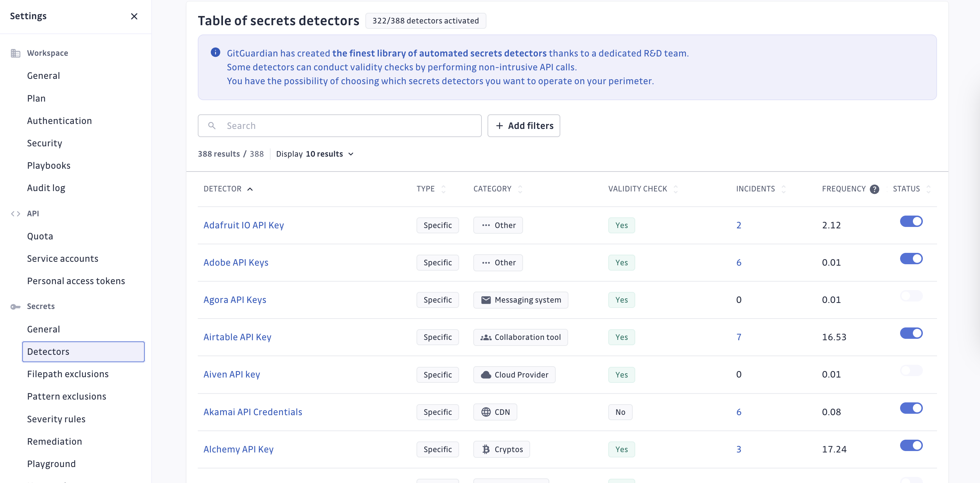Open Security settings

tap(44, 143)
